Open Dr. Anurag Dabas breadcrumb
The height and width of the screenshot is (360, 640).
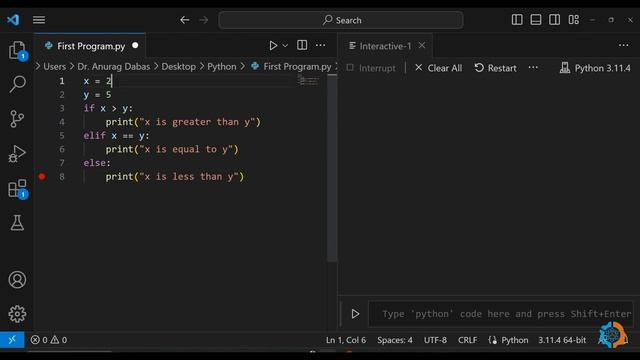point(113,67)
